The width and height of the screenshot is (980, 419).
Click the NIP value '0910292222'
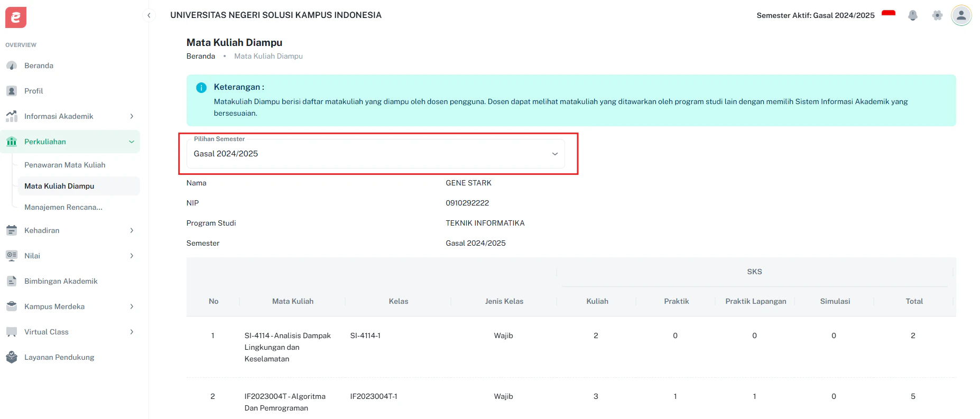coord(467,203)
